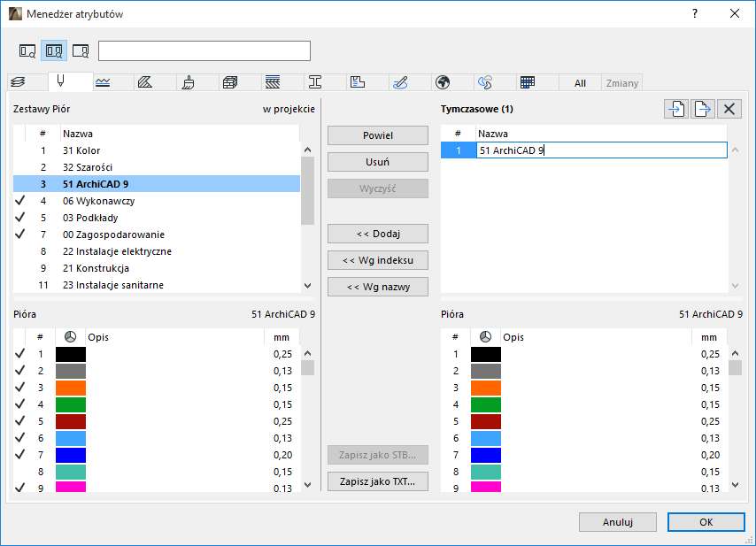The image size is (756, 546).
Task: Toggle checkmark for 00 Zagospodarowanie pen set
Action: pos(19,235)
